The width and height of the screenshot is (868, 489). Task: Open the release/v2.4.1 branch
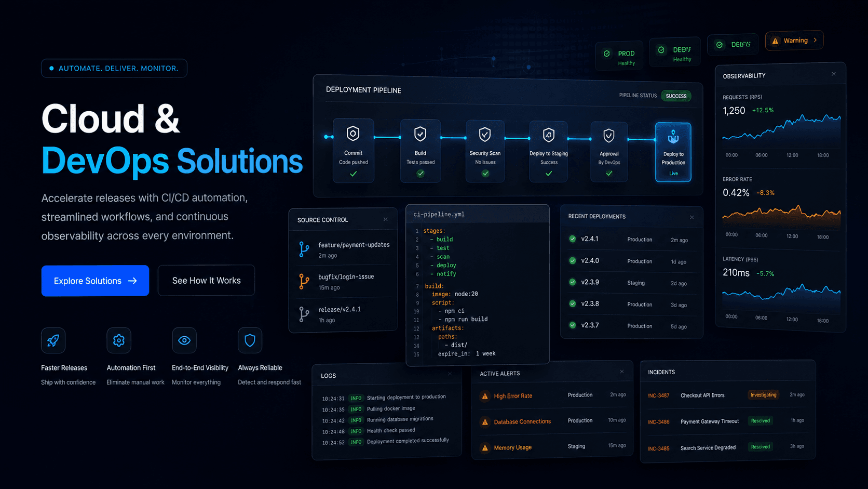[344, 314]
